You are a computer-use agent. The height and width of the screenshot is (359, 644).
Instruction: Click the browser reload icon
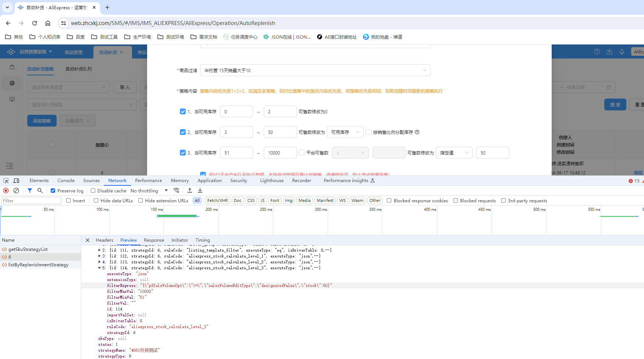tap(35, 23)
